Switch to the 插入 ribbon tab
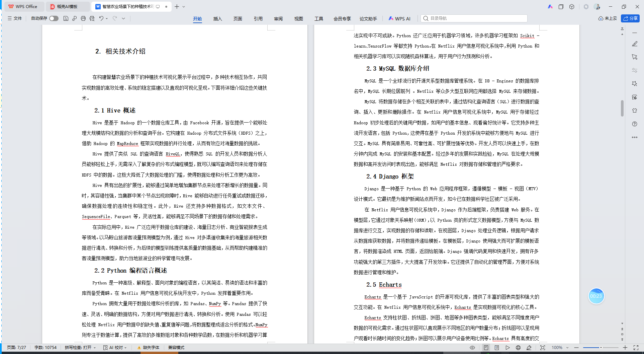The image size is (644, 354). coord(217,19)
